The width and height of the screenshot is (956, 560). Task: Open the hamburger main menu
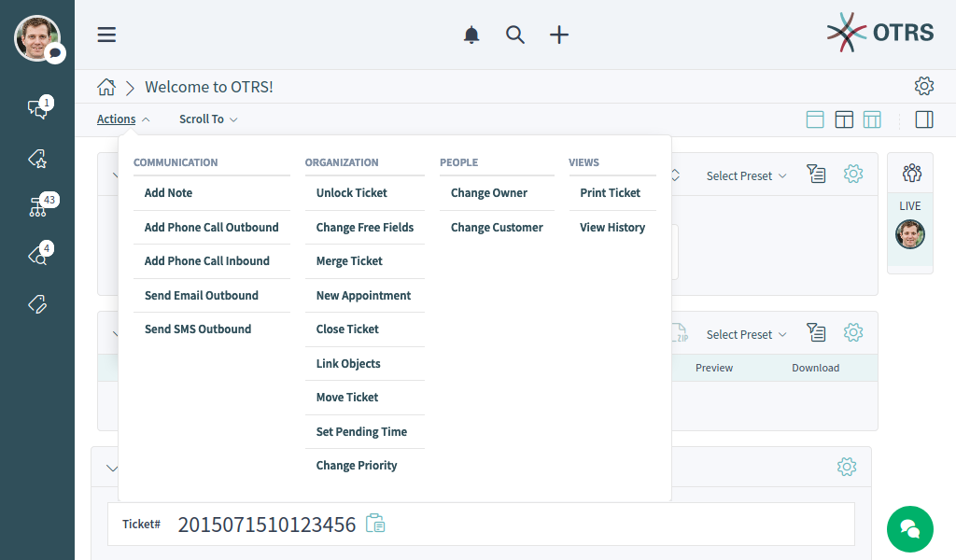click(x=106, y=35)
